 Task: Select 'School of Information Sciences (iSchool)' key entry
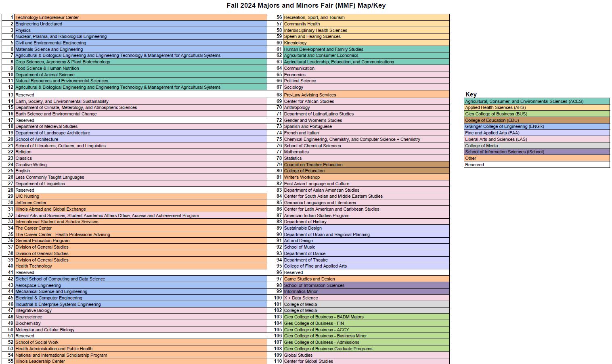point(537,152)
